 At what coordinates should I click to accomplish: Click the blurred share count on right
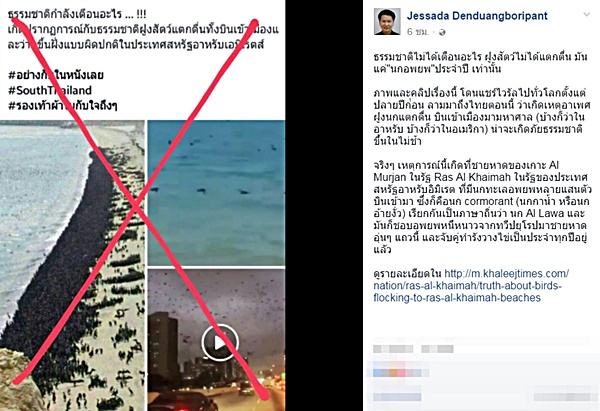point(562,397)
